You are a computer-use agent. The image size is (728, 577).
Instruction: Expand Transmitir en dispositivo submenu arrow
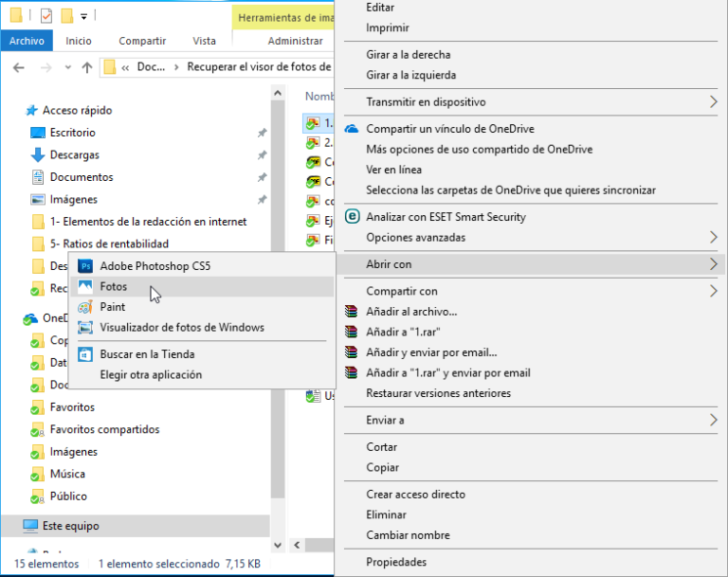pos(714,101)
